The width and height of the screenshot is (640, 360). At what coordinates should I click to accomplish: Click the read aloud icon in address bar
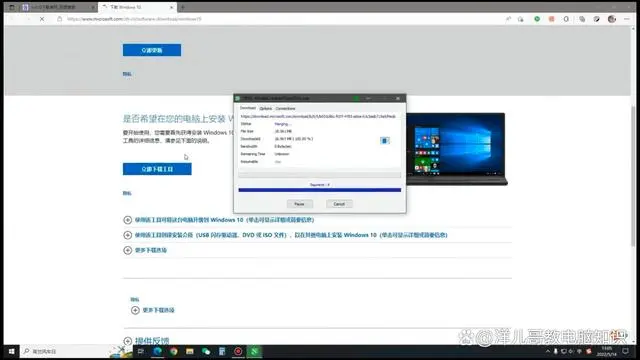tap(508, 19)
